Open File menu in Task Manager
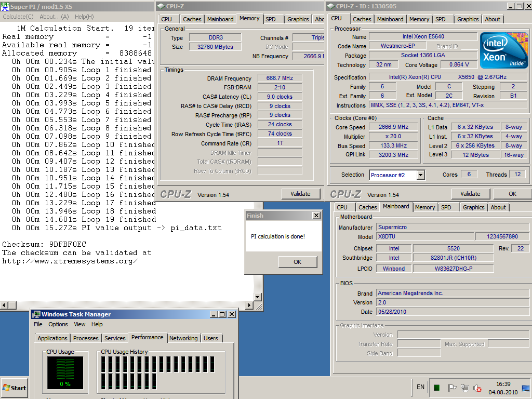This screenshot has height=399, width=532. (38, 324)
